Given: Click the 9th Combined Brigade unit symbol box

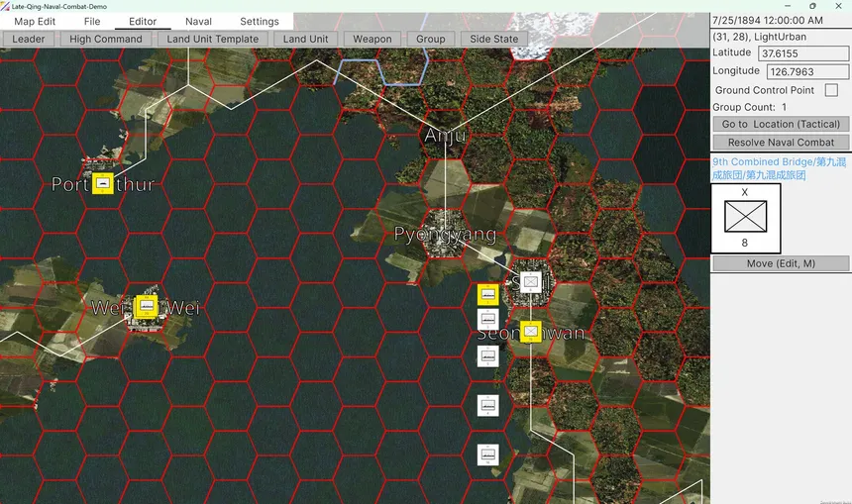Looking at the screenshot, I should pos(745,218).
